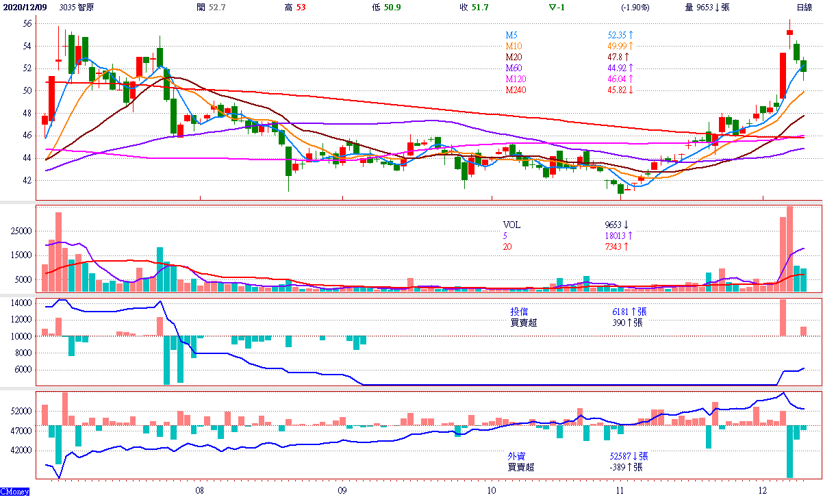
Task: Select the M120 moving average legend
Action: tap(516, 79)
